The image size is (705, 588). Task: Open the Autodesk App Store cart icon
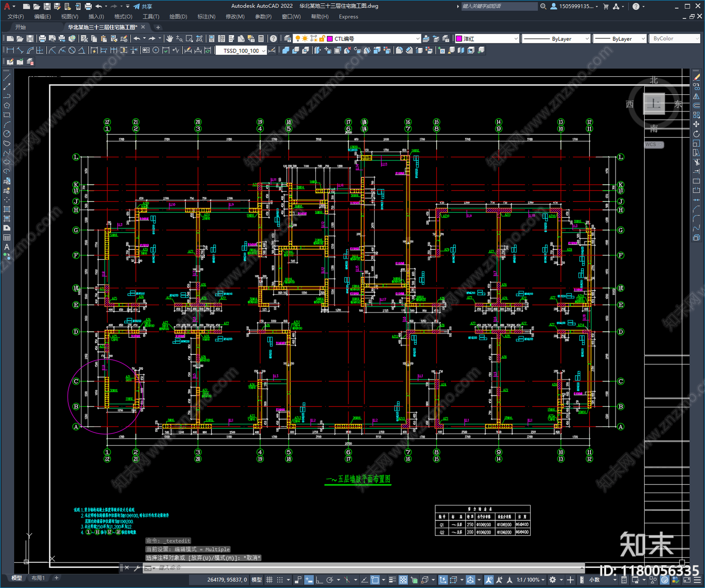click(x=606, y=6)
